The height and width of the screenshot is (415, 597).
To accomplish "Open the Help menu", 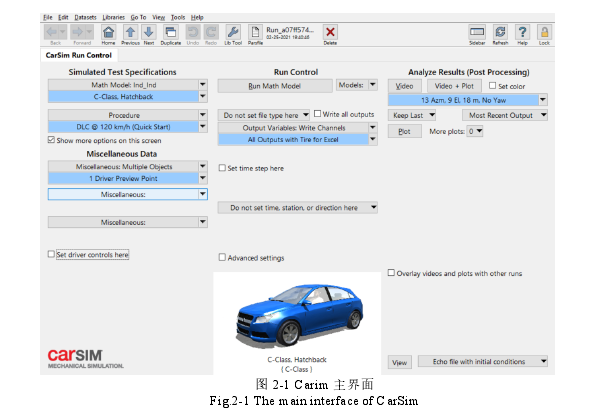I will pyautogui.click(x=197, y=17).
